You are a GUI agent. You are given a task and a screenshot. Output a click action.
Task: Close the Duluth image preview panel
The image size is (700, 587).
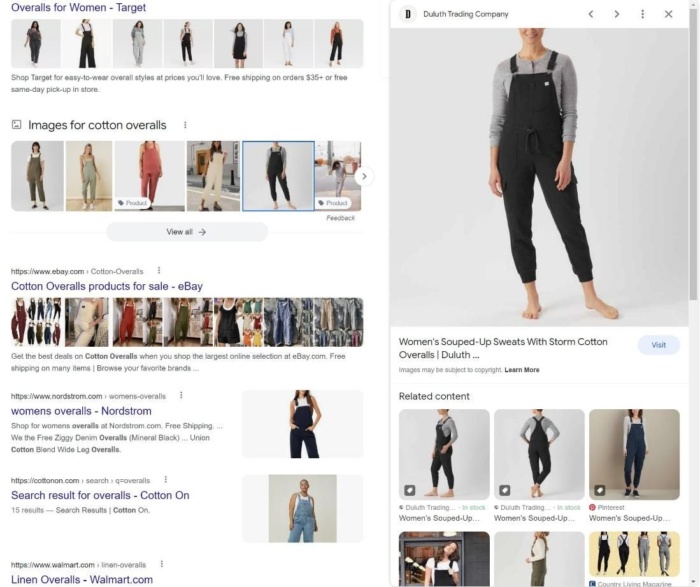(x=668, y=14)
